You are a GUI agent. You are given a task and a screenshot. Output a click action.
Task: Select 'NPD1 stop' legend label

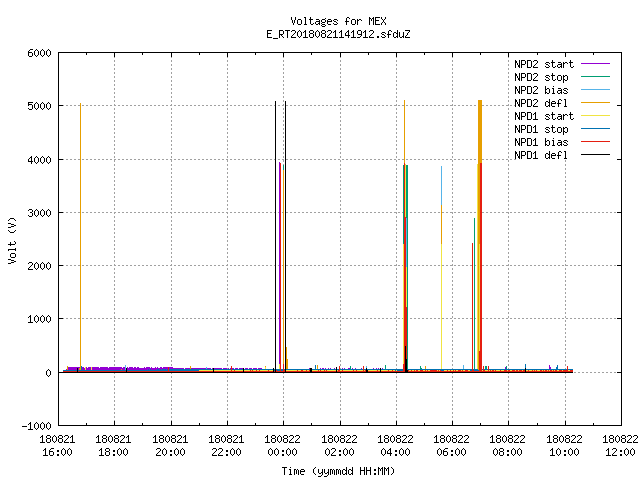(x=541, y=129)
